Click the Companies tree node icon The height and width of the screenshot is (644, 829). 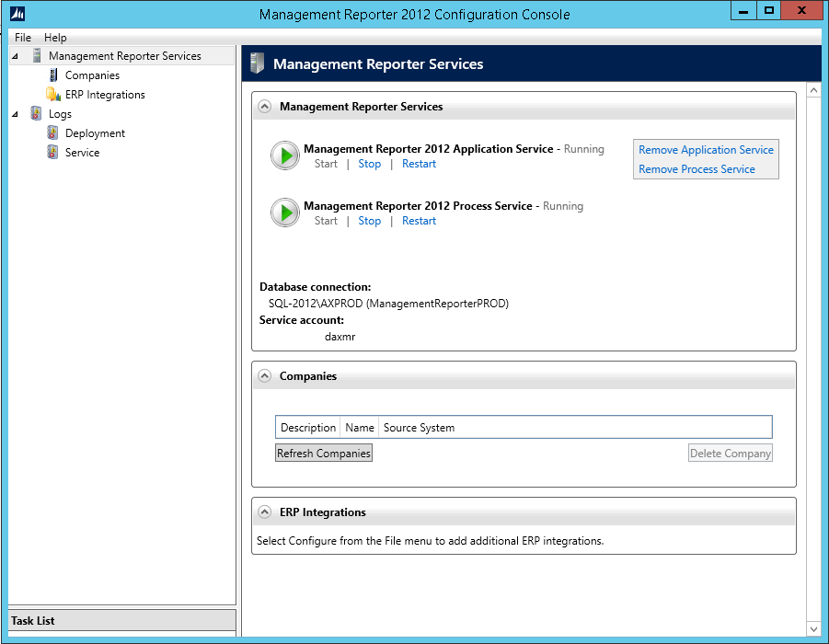pyautogui.click(x=54, y=75)
